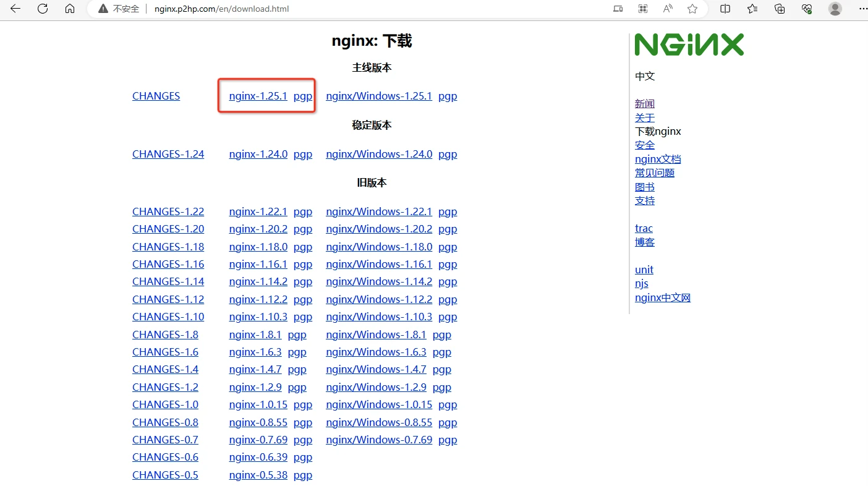Screen dimensions: 868x486
Task: Open CHANGES-1.18 link
Action: (x=168, y=247)
